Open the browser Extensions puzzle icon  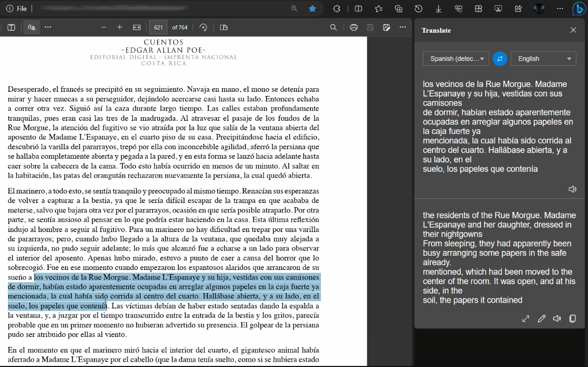point(336,8)
